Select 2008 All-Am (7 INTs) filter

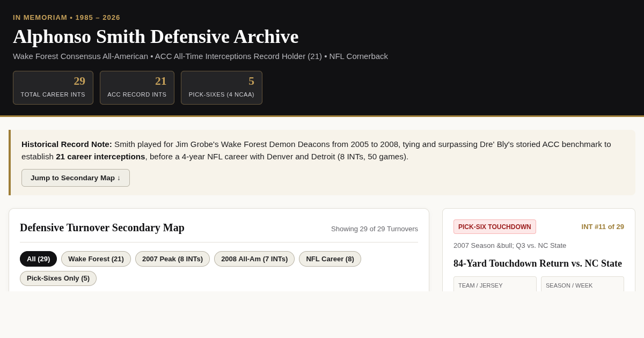coord(254,259)
